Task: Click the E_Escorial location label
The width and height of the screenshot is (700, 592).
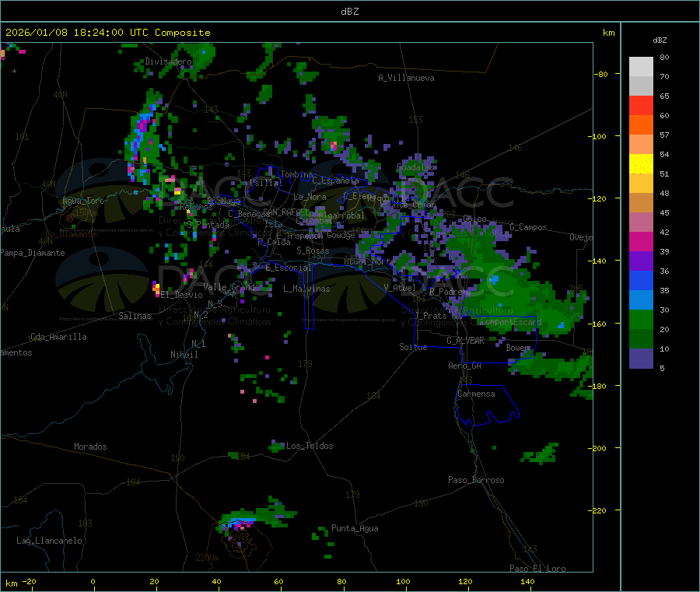Action: tap(288, 268)
